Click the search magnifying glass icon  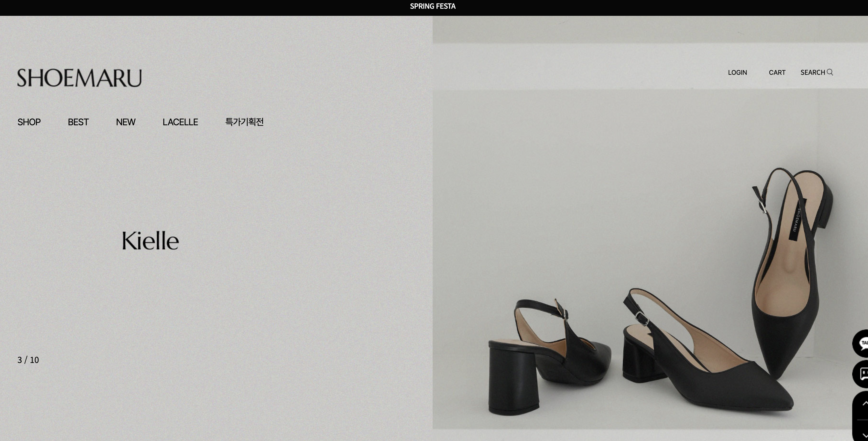click(830, 72)
